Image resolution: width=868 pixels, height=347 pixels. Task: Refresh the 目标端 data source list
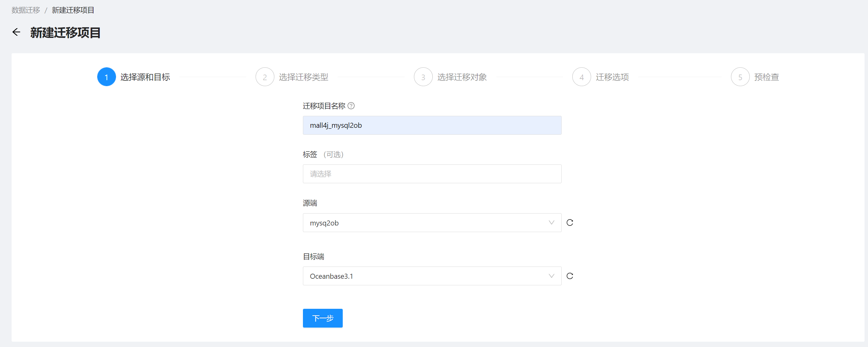pyautogui.click(x=569, y=276)
